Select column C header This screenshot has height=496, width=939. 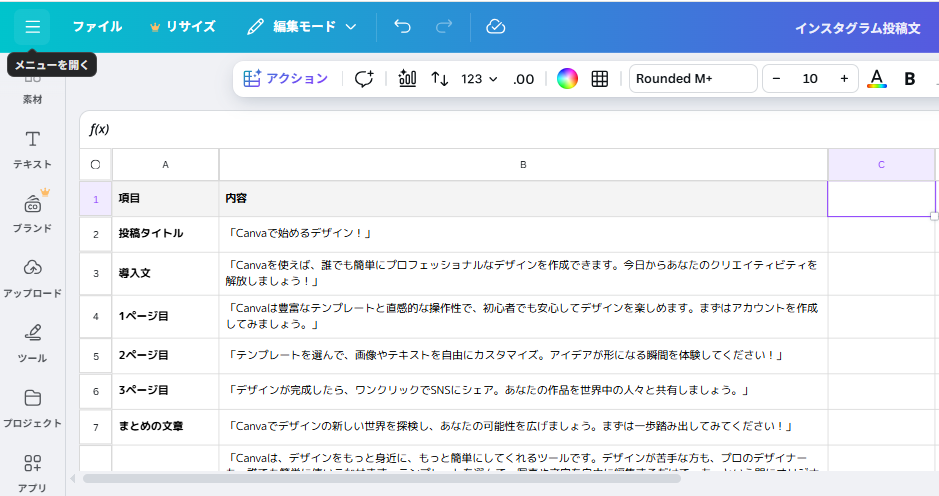tap(881, 165)
